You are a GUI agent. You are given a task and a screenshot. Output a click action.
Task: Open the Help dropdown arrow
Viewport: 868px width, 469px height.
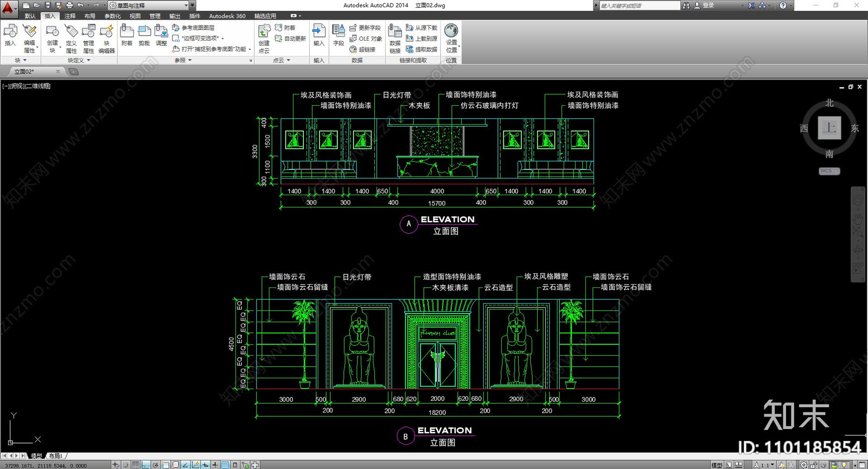790,5
